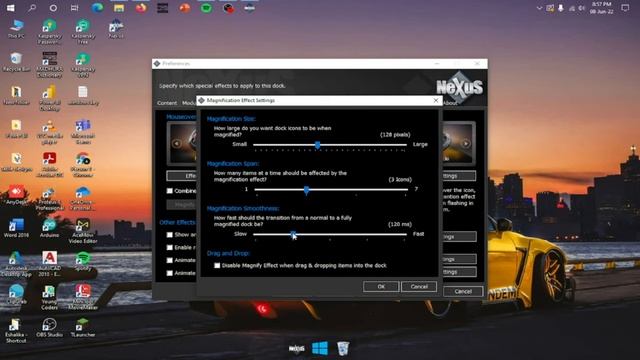Image resolution: width=640 pixels, height=360 pixels.
Task: Tick Disable Magnify Effect when drag & dropping
Action: click(x=217, y=265)
